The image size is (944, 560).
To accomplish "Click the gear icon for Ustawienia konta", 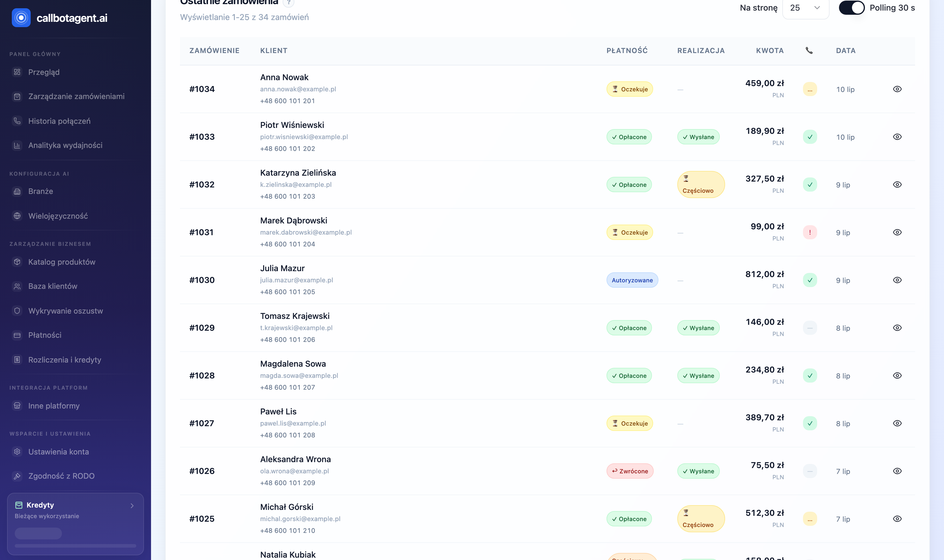I will [x=17, y=452].
